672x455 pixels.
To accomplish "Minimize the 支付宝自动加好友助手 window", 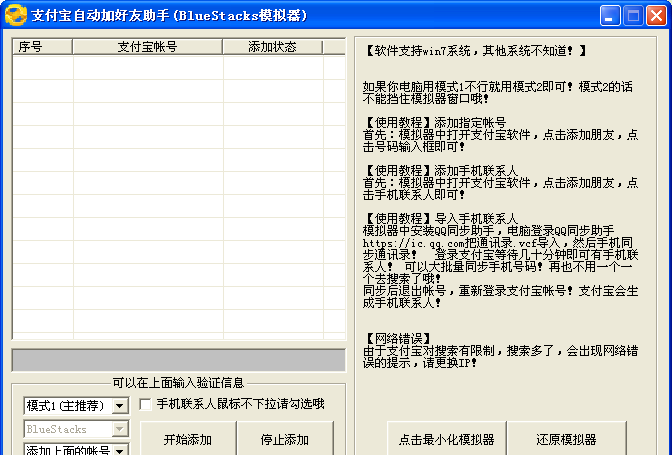I will click(610, 16).
